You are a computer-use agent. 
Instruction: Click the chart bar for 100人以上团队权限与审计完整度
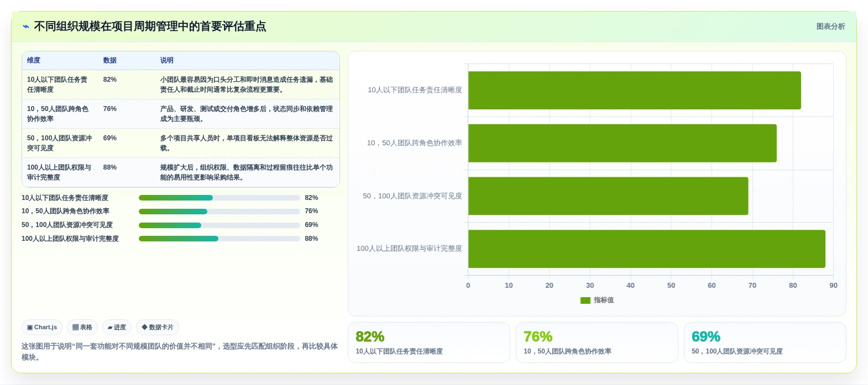click(647, 249)
